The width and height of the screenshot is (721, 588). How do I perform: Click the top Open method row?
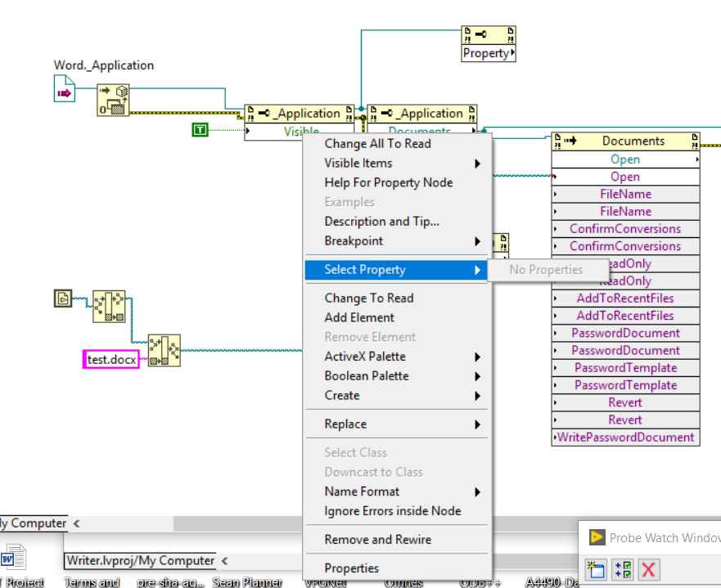625,159
